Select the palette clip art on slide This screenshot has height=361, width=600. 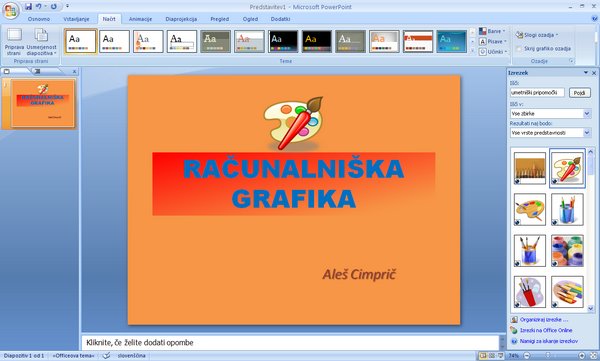(293, 123)
